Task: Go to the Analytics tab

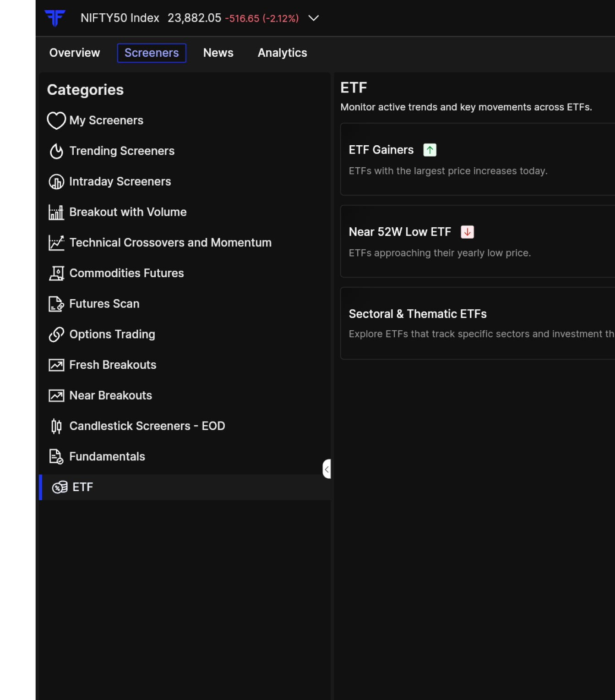Action: (282, 53)
